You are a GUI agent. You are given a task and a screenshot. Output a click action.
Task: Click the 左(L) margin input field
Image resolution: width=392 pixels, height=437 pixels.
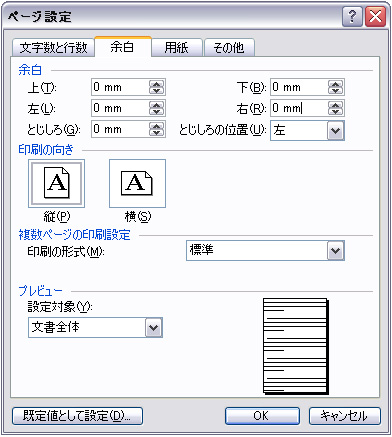pyautogui.click(x=120, y=108)
